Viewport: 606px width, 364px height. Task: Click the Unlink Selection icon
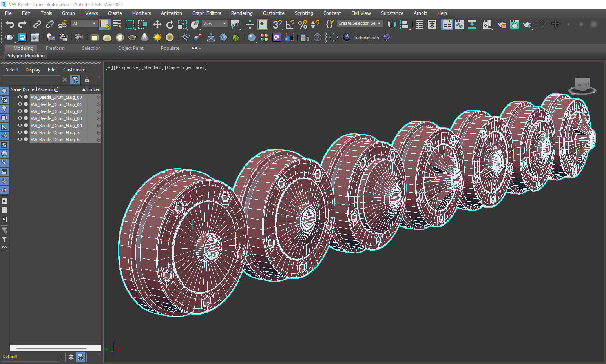(x=49, y=24)
